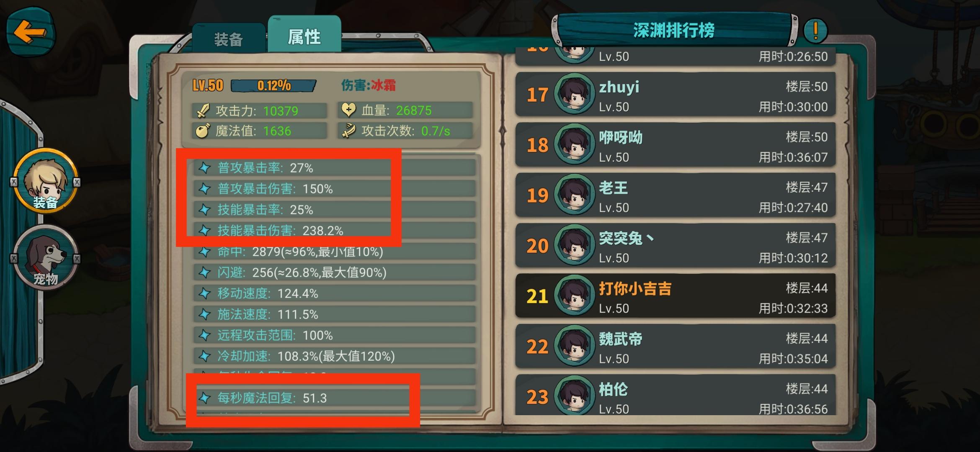This screenshot has width=980, height=452.
Task: Select the 普攻暴击率 attribute row
Action: point(334,168)
